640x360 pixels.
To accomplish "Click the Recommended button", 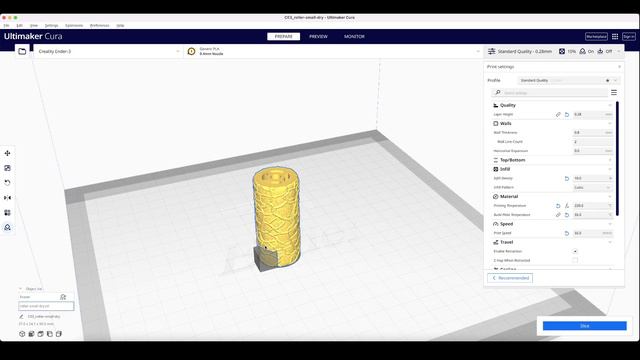I will (x=510, y=278).
